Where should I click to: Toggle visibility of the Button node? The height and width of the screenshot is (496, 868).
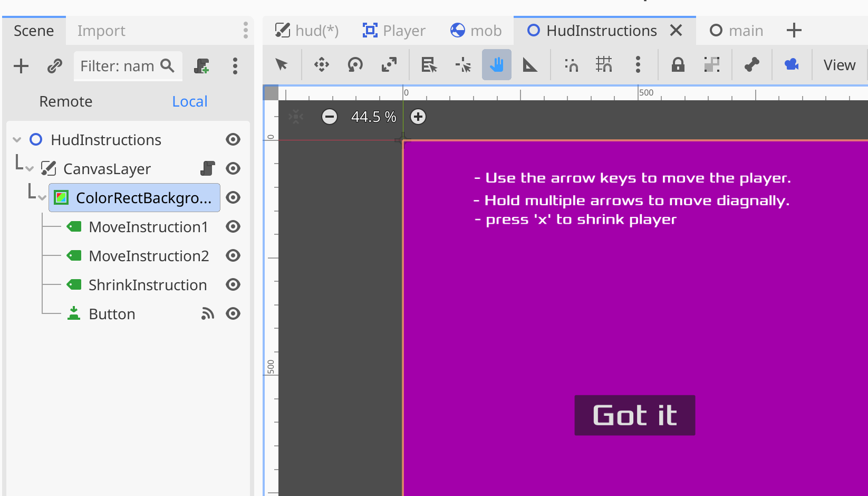point(233,313)
